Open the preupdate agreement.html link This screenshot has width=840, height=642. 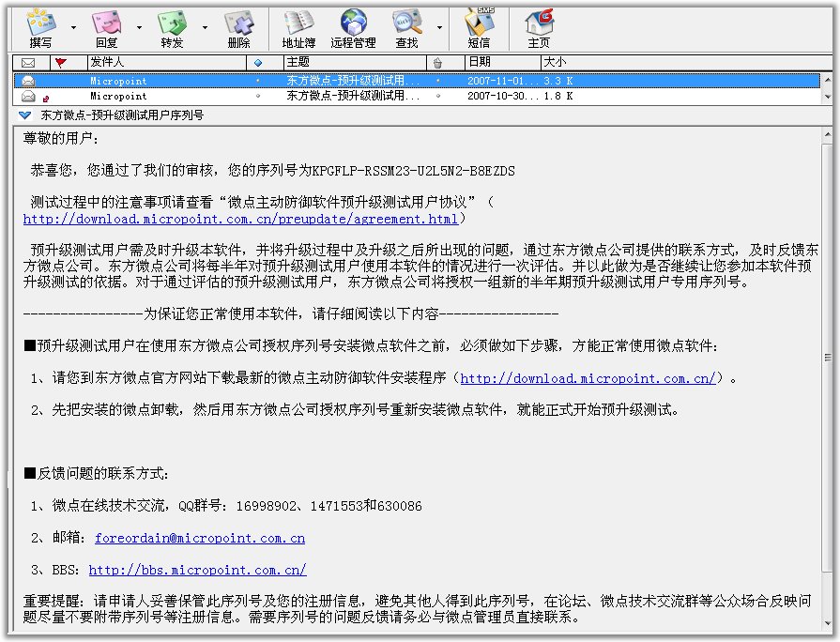(x=240, y=220)
